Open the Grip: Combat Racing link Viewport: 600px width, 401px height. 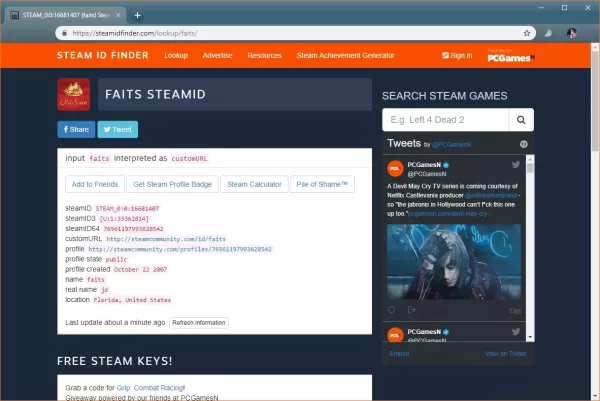click(x=150, y=388)
